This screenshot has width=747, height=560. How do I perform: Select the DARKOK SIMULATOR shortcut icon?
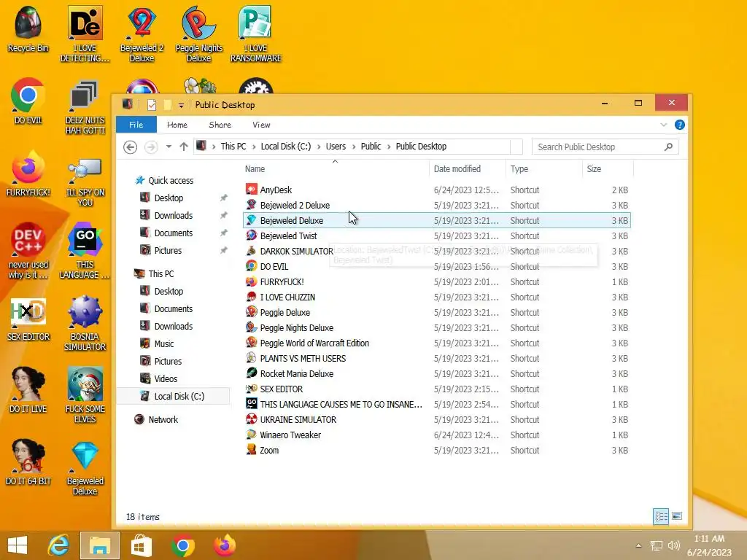pyautogui.click(x=251, y=251)
